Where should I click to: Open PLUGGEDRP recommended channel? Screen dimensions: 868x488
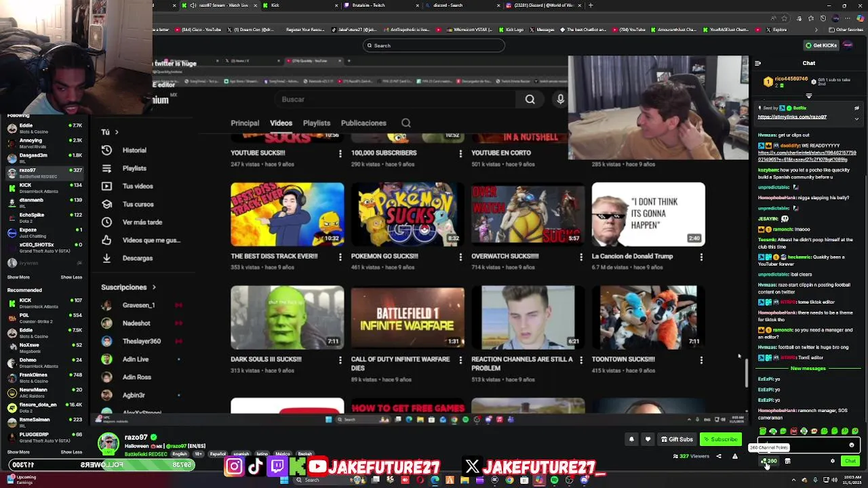pos(45,437)
